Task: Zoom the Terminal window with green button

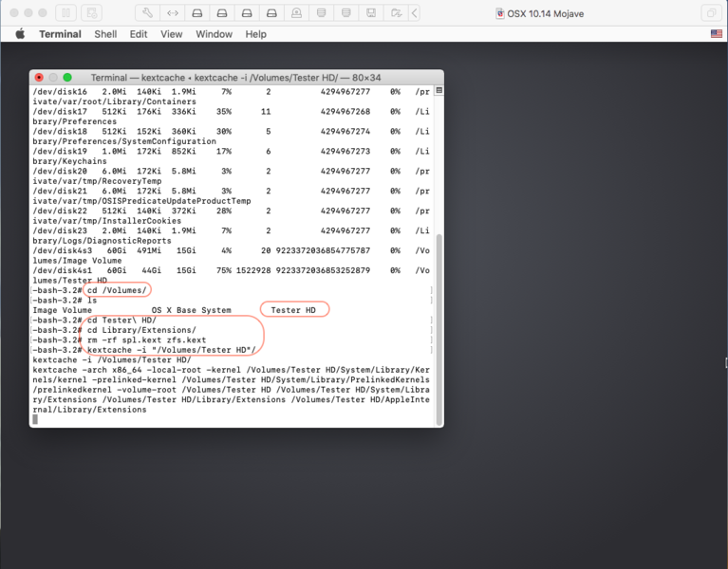Action: pos(67,78)
